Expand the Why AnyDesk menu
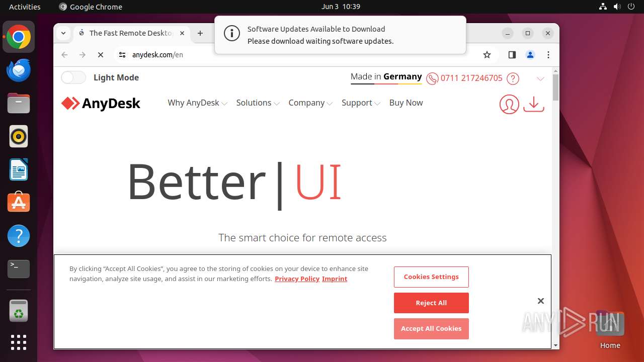644x362 pixels. point(197,103)
